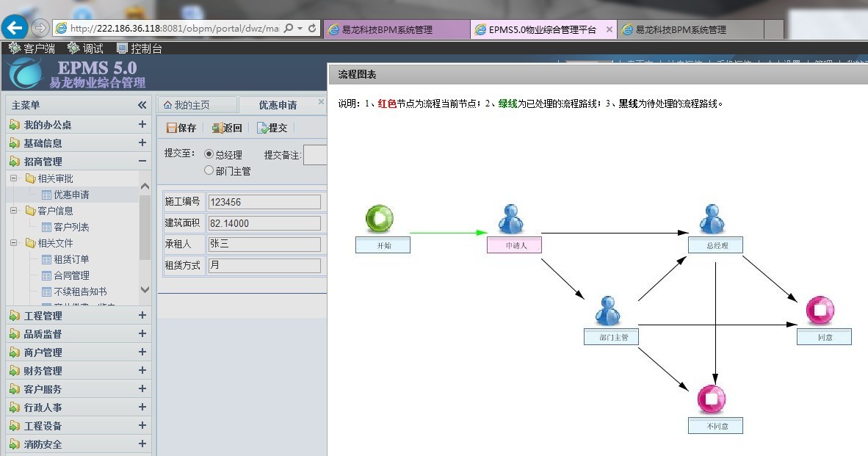Open 消防安全 in main menu
The height and width of the screenshot is (456, 868).
[78, 444]
